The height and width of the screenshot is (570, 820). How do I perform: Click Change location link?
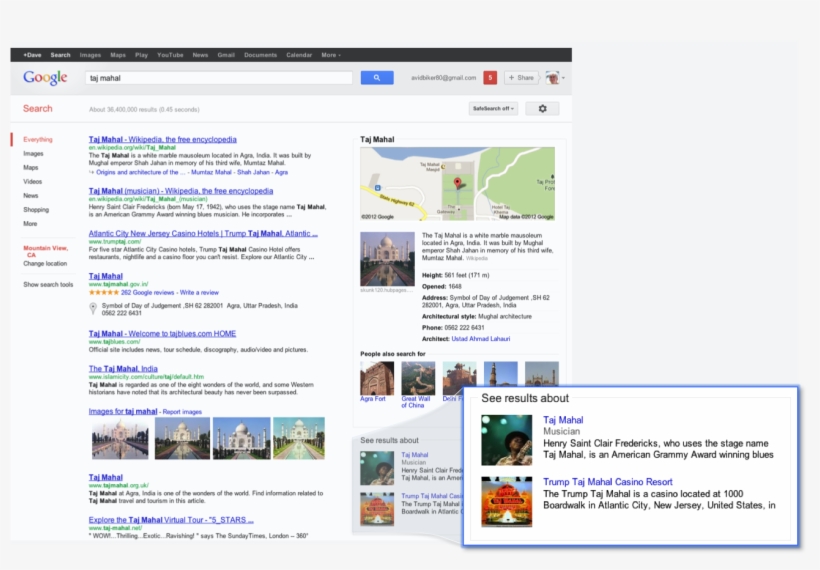pos(45,264)
